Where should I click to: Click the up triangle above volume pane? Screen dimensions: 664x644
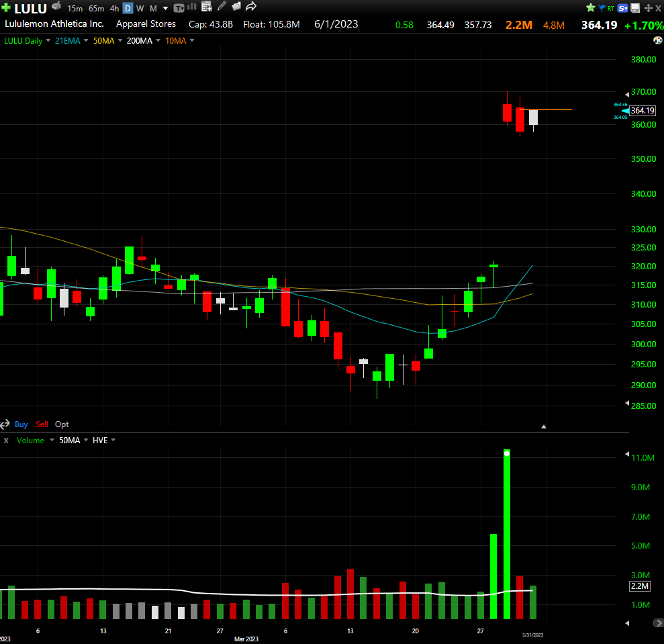pos(544,426)
